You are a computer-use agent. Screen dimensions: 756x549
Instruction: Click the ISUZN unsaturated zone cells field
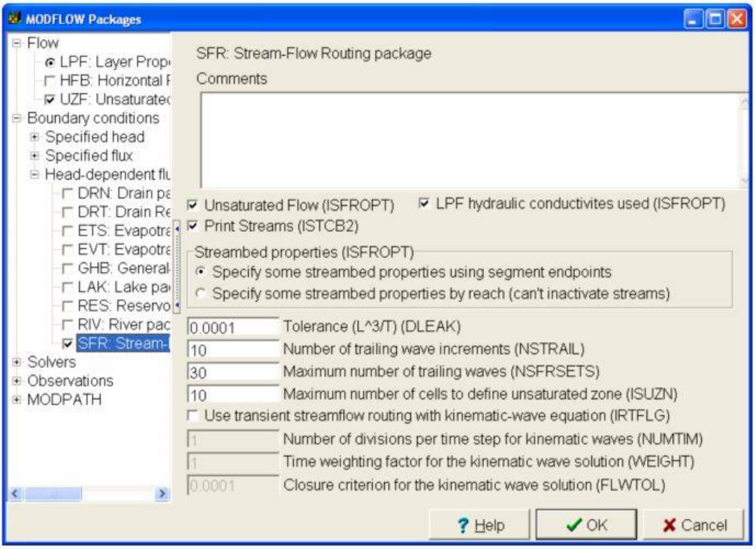pos(233,395)
